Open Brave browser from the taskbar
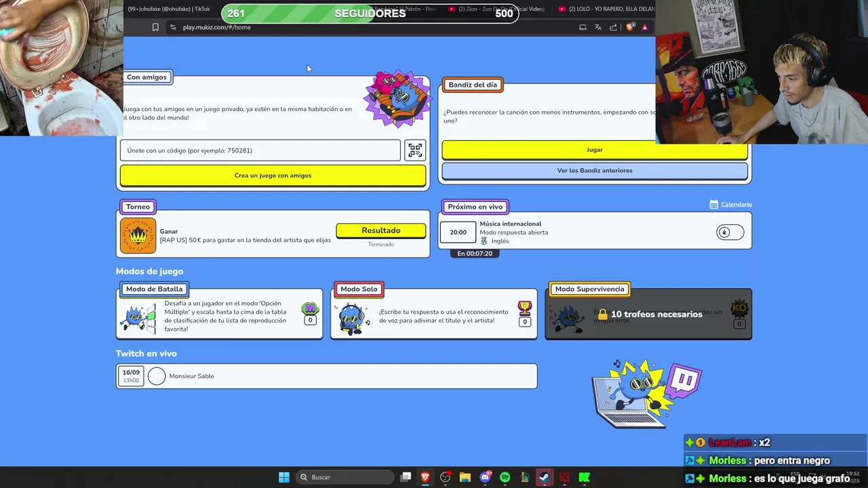Screen dimensions: 868x488 pyautogui.click(x=425, y=477)
